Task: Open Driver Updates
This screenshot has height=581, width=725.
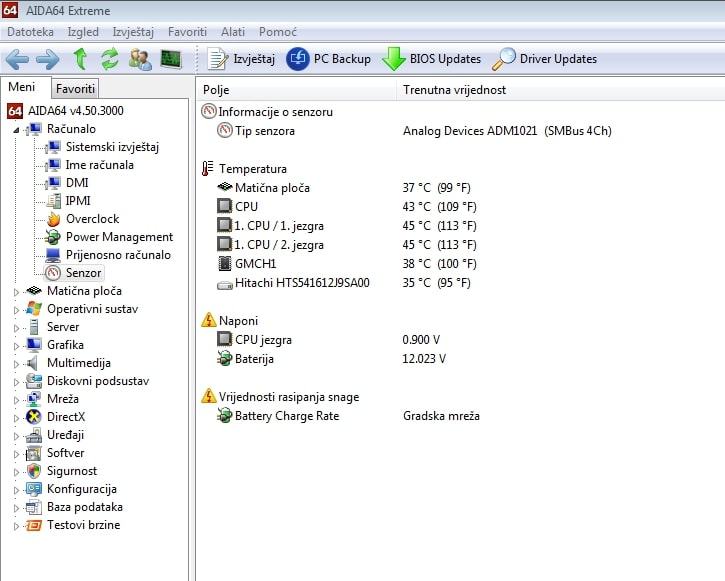Action: 544,59
